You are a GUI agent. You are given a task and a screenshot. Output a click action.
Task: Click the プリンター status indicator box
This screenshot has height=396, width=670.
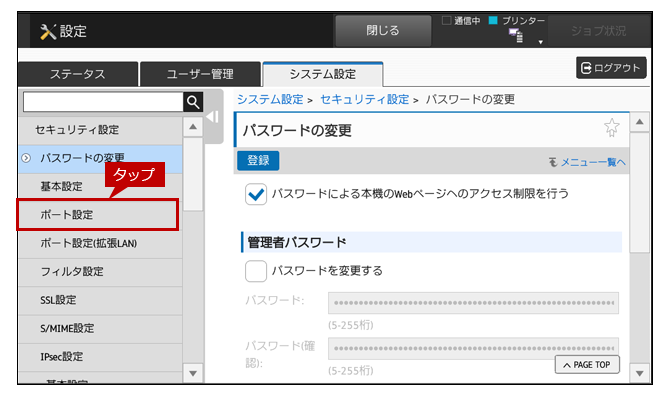[493, 20]
